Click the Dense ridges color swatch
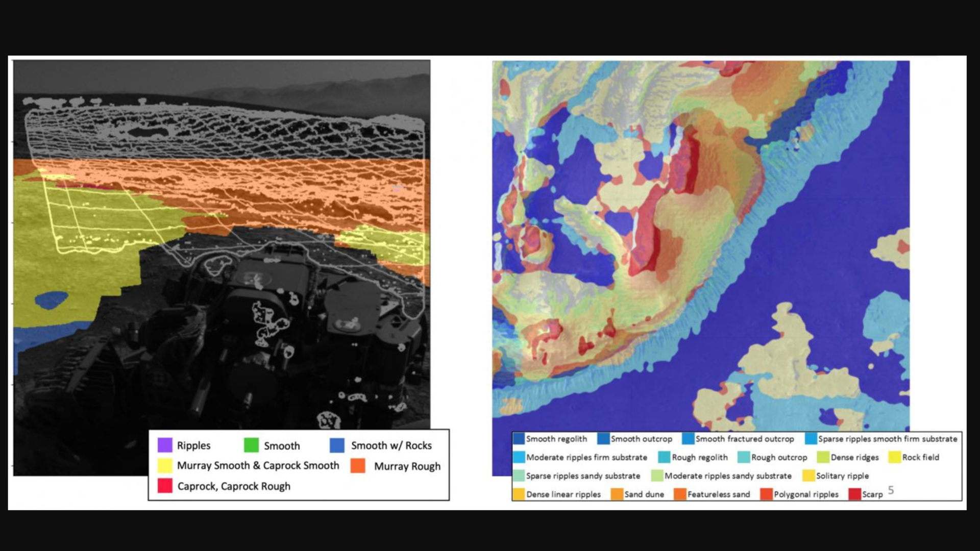This screenshot has height=551, width=980. click(823, 457)
